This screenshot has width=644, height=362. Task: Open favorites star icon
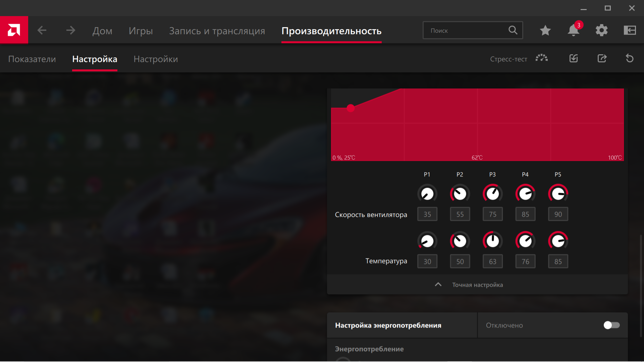[x=545, y=31]
